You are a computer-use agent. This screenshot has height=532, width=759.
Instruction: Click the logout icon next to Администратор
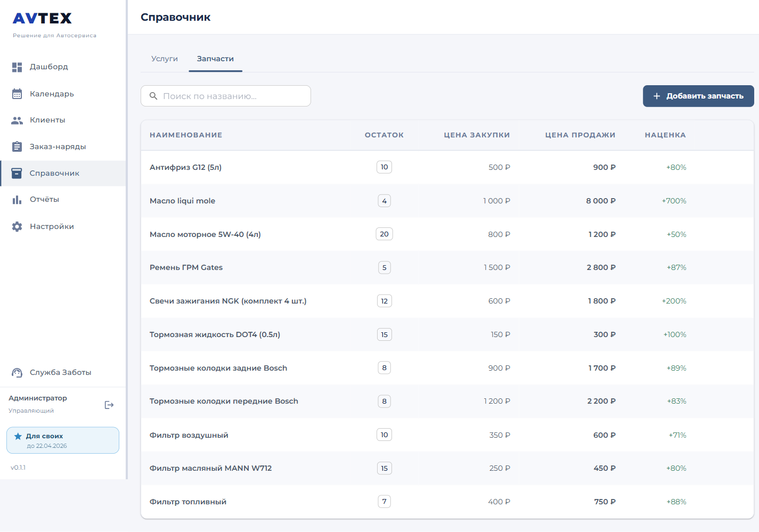point(109,405)
